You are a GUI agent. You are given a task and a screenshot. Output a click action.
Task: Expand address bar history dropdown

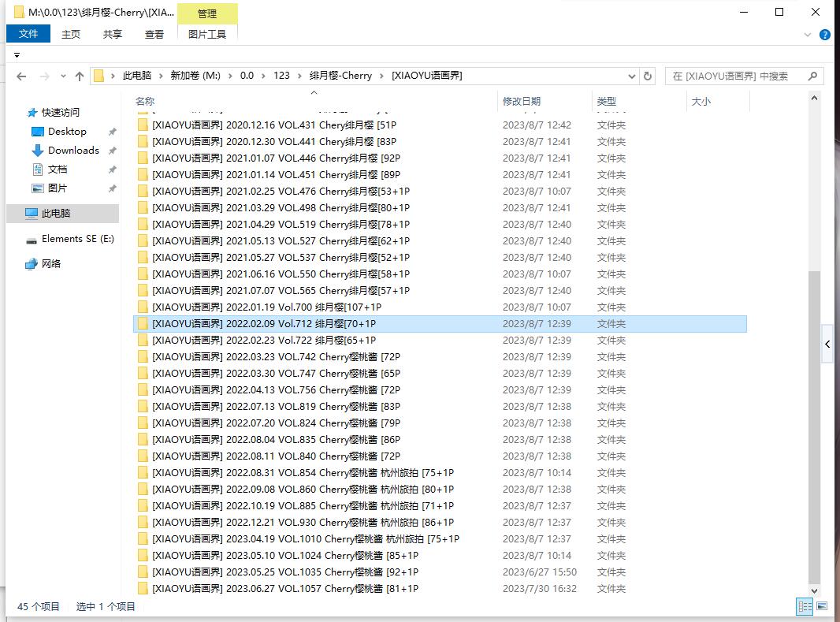coord(632,76)
